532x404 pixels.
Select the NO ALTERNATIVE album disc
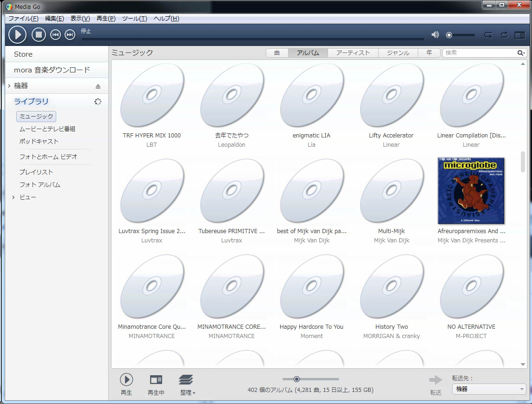[x=471, y=287]
